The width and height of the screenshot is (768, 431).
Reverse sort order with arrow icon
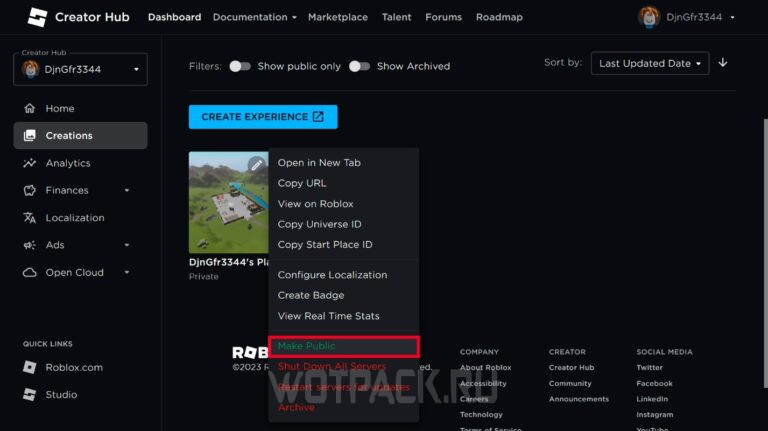pyautogui.click(x=722, y=63)
